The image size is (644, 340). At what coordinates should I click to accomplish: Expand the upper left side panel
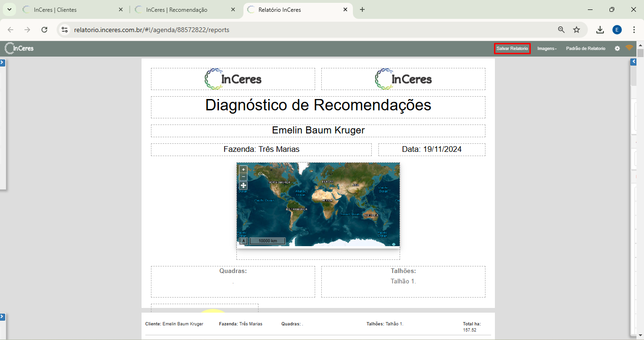click(2, 62)
